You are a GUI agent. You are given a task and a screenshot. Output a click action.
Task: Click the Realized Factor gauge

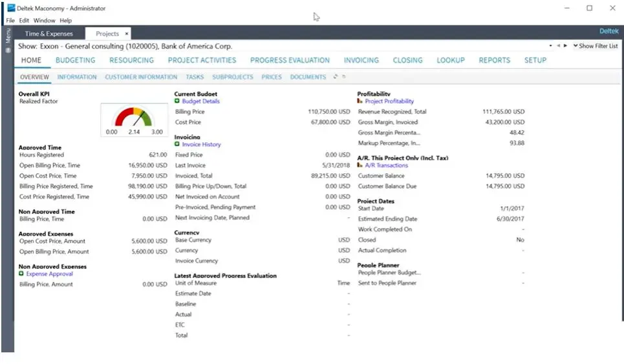(x=134, y=118)
